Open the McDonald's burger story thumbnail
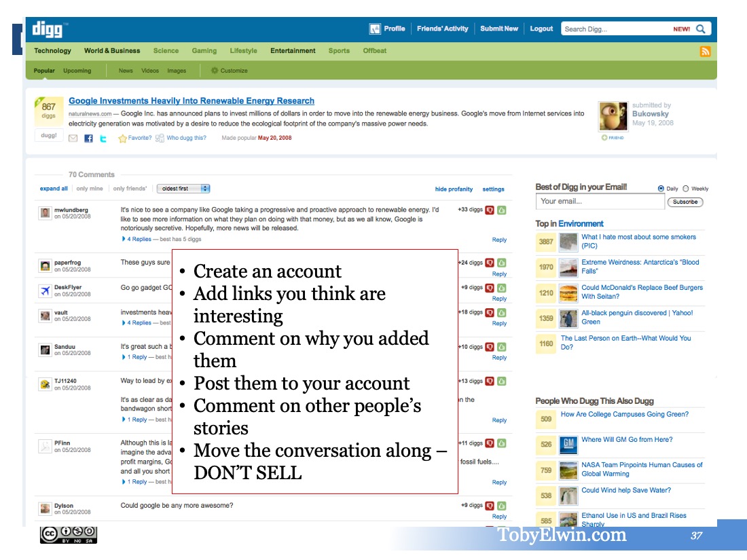747x560 pixels. [x=568, y=293]
